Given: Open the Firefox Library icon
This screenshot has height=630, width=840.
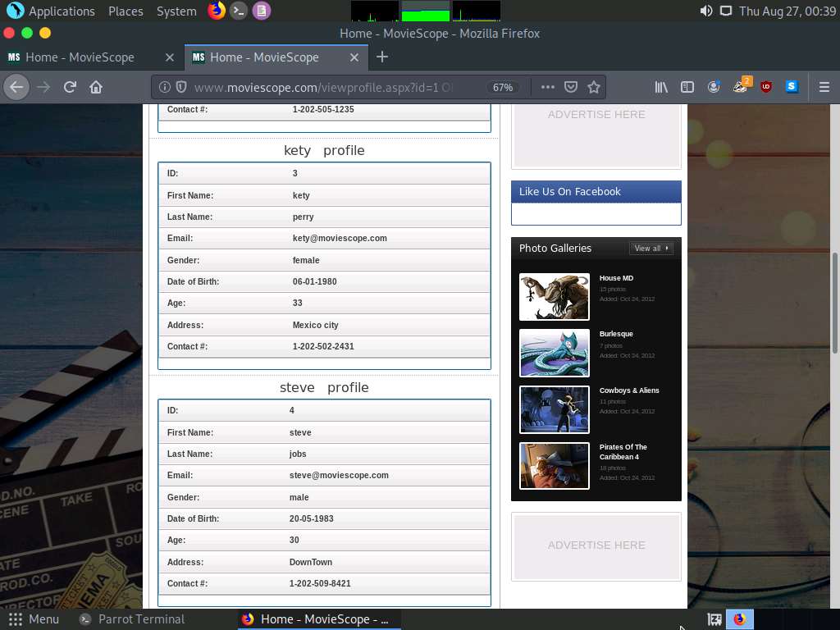Looking at the screenshot, I should [x=661, y=87].
